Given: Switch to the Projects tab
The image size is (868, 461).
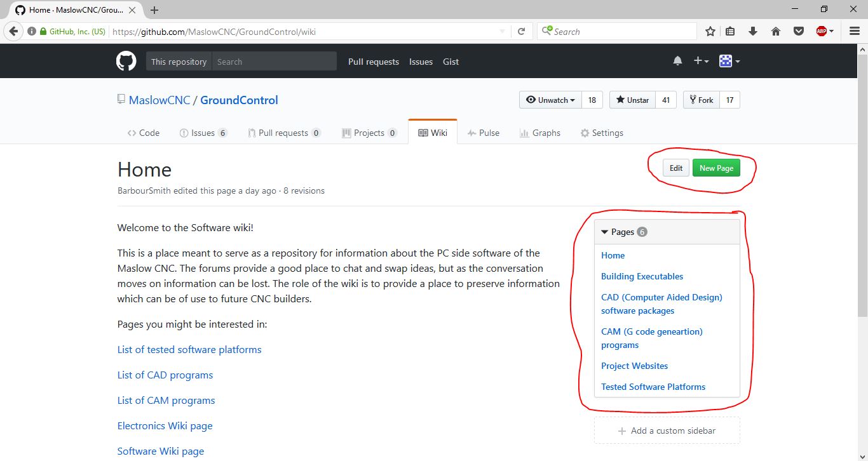Looking at the screenshot, I should tap(369, 133).
